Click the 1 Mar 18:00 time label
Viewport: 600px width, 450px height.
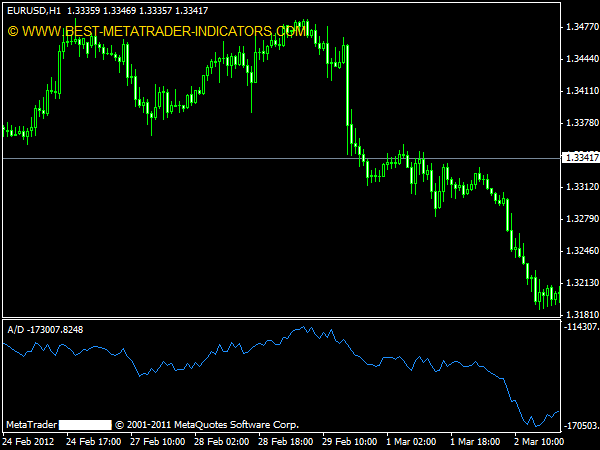475,442
